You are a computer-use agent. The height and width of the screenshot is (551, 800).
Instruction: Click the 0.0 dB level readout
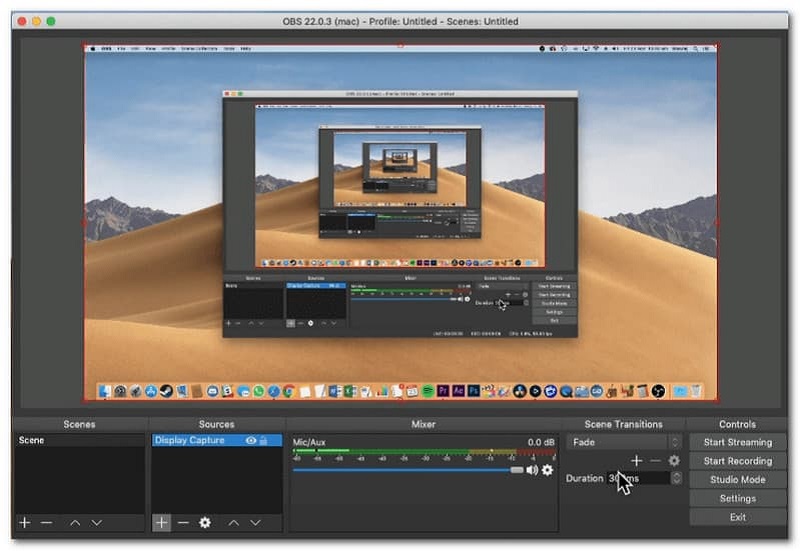[541, 442]
